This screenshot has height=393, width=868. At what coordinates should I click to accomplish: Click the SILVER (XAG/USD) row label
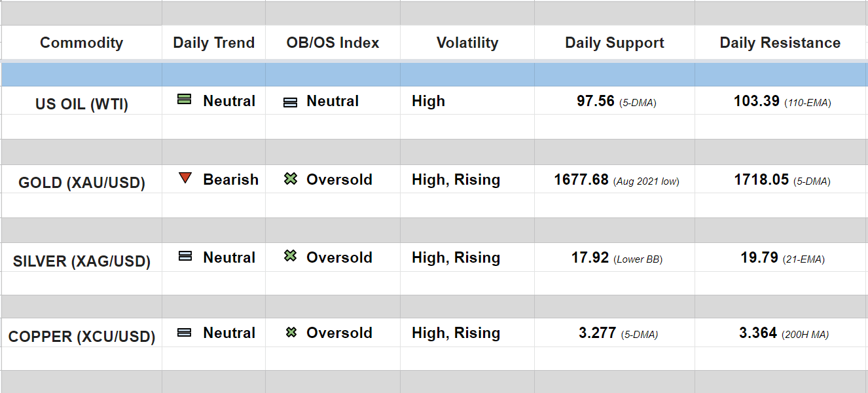(x=82, y=261)
